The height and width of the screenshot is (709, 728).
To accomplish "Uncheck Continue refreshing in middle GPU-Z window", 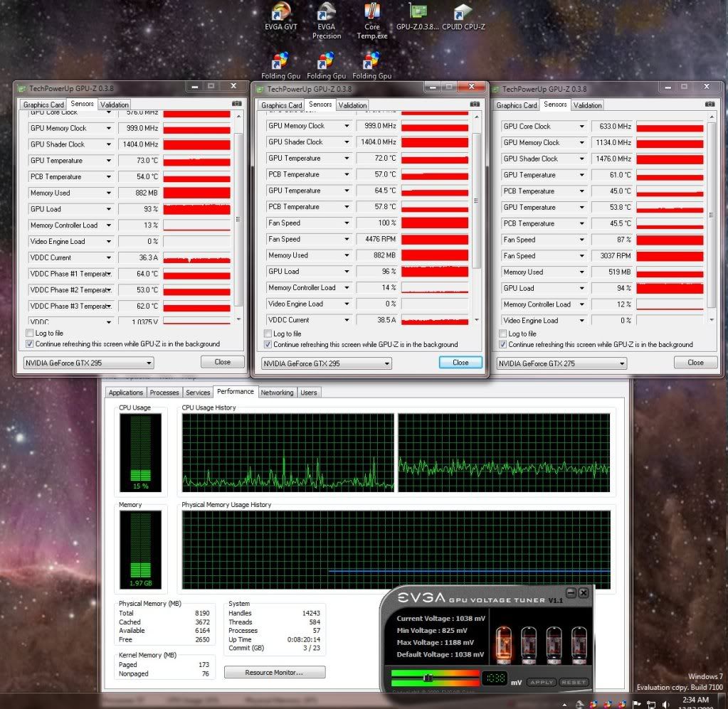I will (x=268, y=345).
